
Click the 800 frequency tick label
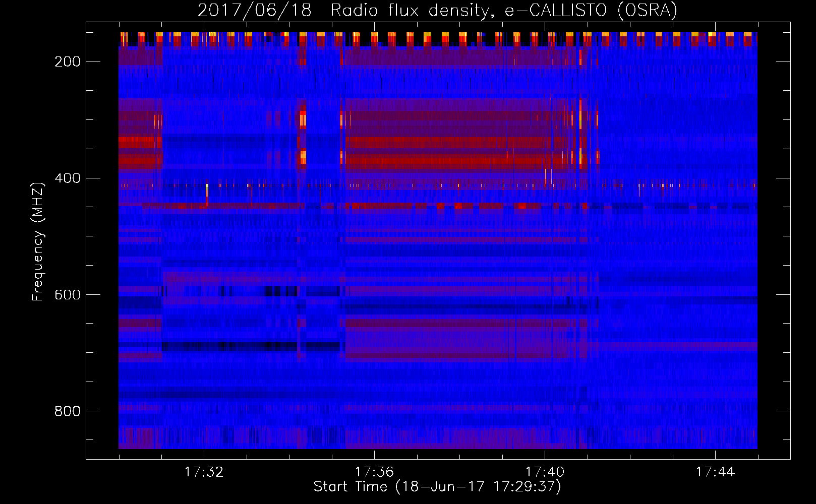(68, 411)
